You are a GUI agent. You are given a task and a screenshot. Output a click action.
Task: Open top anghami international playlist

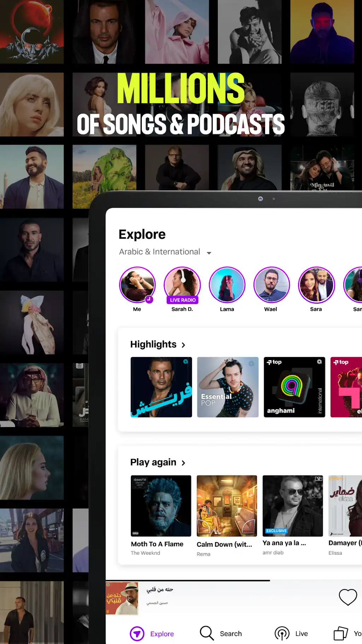point(294,387)
